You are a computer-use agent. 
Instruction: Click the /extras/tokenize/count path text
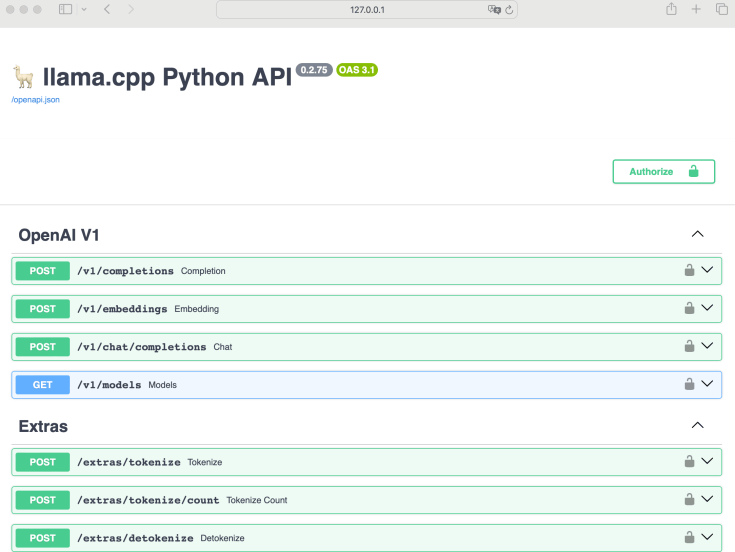click(x=148, y=500)
